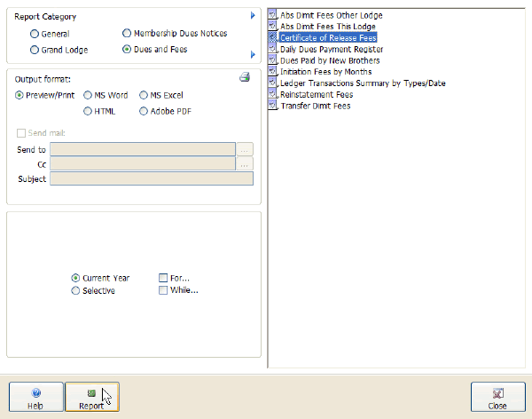Select the Selective radio option

(x=75, y=290)
